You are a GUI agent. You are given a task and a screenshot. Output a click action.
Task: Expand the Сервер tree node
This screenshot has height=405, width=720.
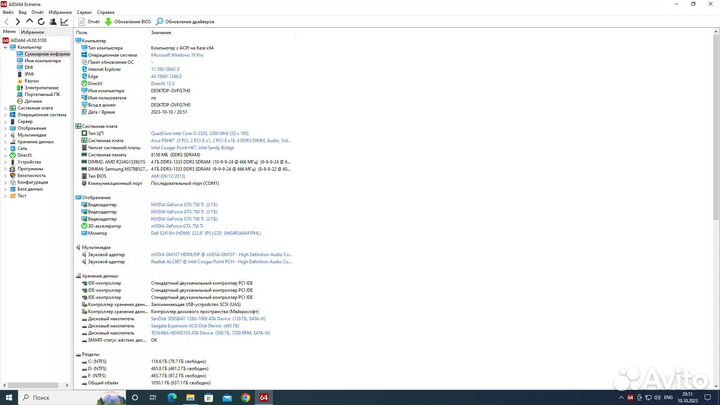(6, 122)
